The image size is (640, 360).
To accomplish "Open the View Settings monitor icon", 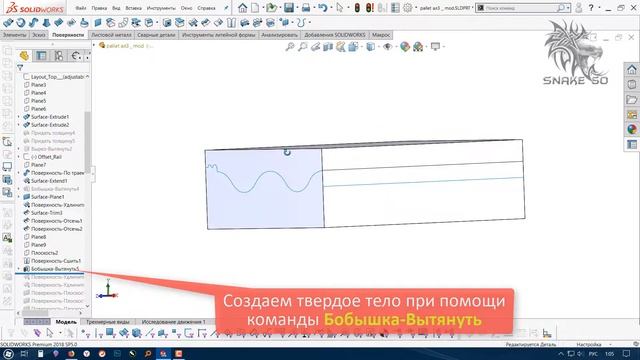I will [436, 47].
